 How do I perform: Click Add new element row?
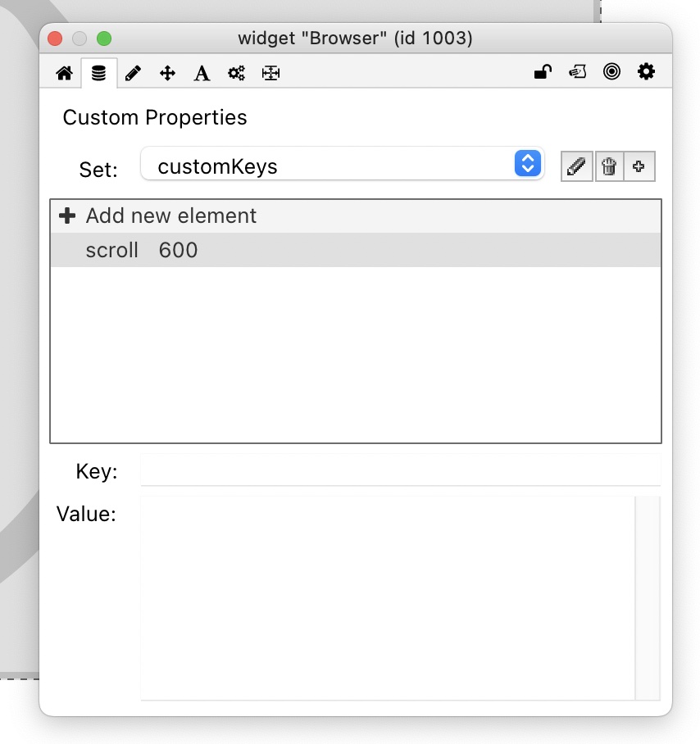click(356, 215)
